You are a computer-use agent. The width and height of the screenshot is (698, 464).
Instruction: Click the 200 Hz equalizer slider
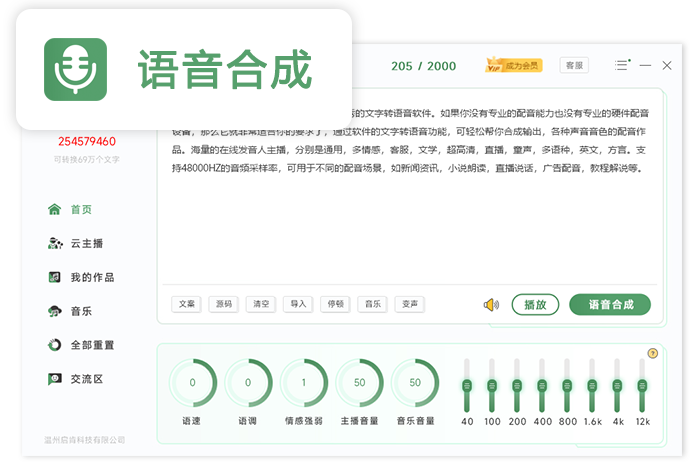coord(517,386)
